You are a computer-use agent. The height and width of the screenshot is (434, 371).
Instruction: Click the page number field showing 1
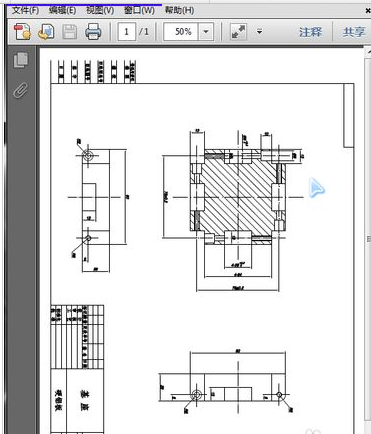(127, 32)
